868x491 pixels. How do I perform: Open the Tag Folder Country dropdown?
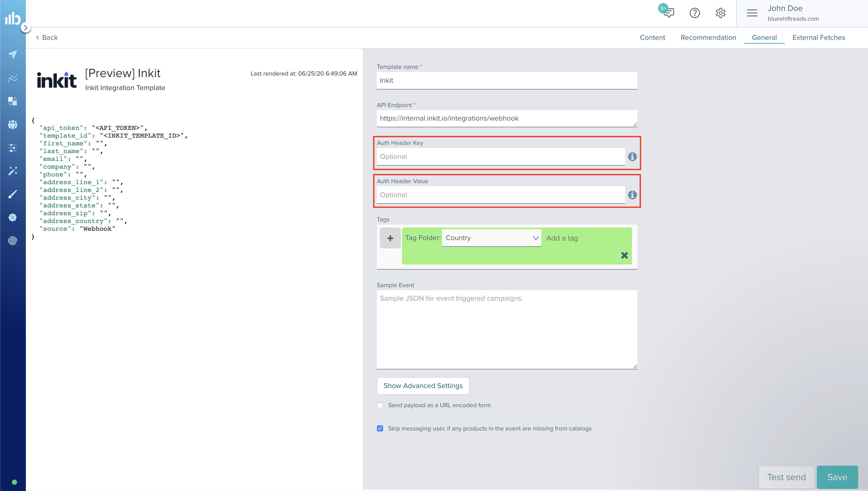tap(491, 238)
